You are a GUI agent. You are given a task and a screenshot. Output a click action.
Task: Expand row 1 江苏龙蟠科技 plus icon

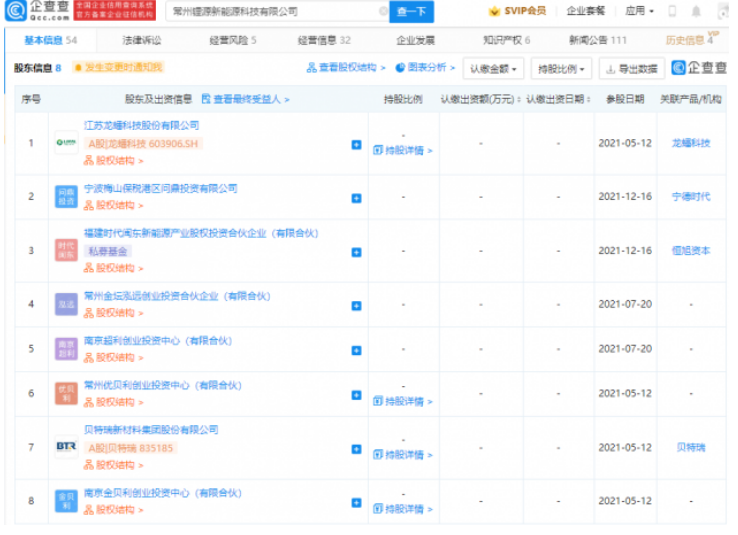[x=356, y=144]
